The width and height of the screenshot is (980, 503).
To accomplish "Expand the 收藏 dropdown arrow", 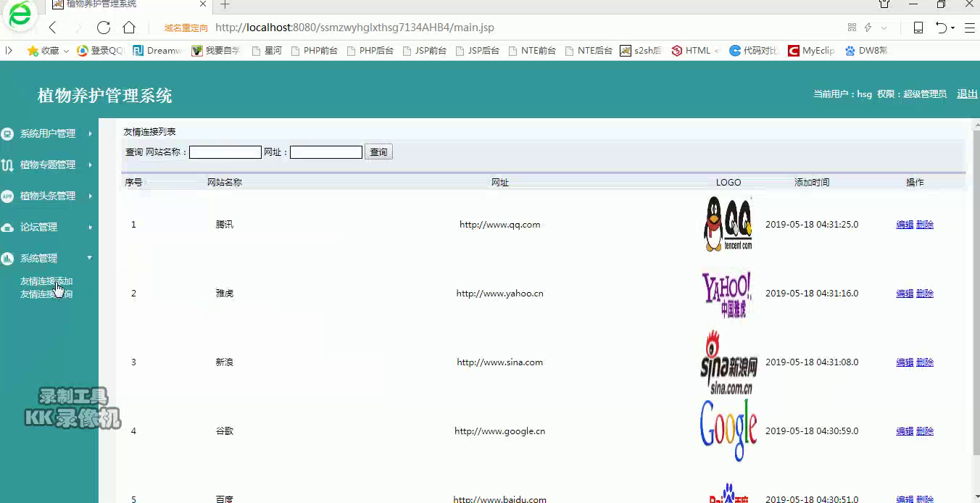I will [x=66, y=51].
